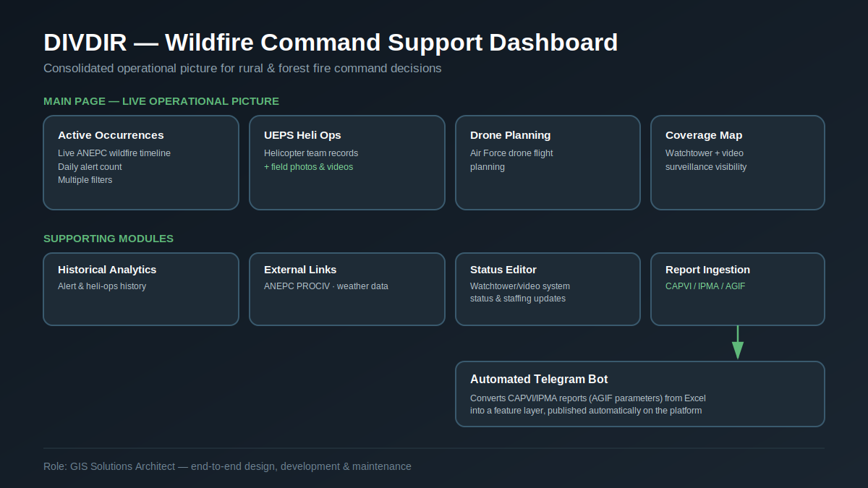Click the Coverage Map card

[738, 163]
